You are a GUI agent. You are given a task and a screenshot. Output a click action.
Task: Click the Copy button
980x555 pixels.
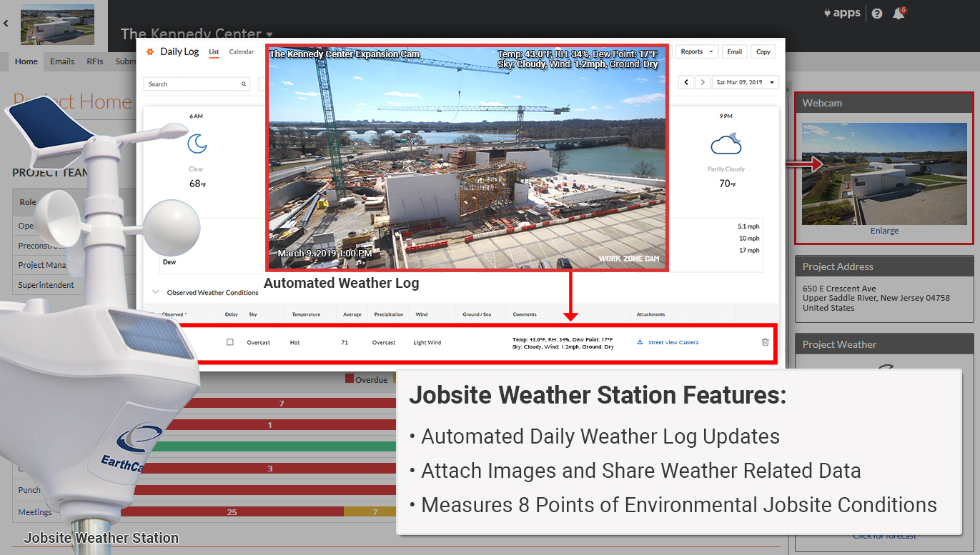point(763,51)
